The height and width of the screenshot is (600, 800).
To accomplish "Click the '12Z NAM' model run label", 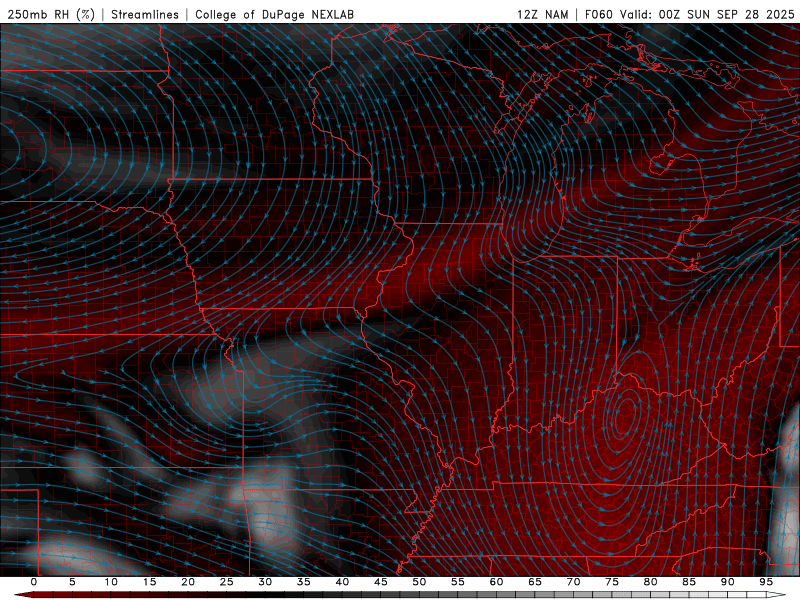I will coord(542,14).
